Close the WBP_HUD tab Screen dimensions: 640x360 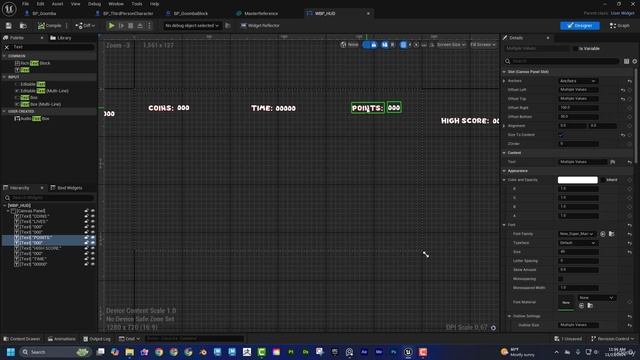click(368, 13)
